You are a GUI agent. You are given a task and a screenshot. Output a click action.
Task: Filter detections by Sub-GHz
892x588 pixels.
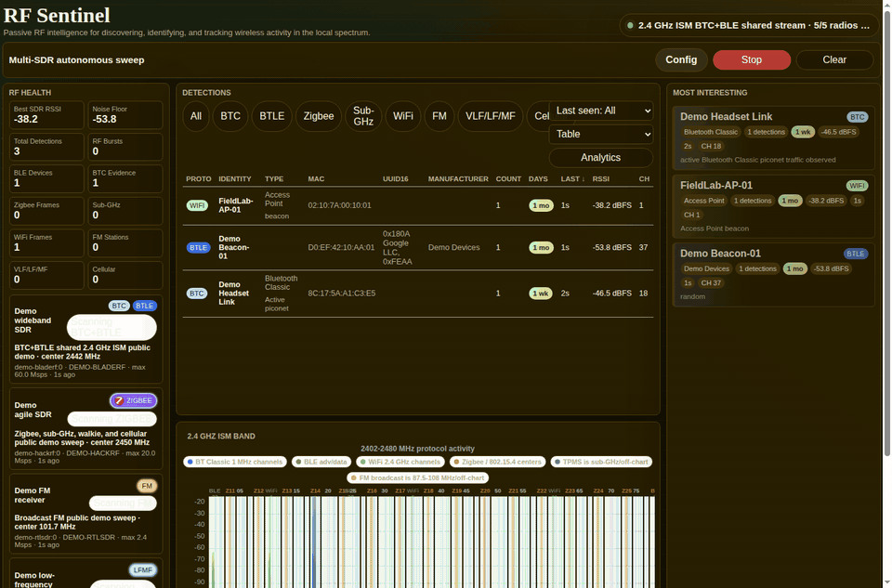[x=363, y=116]
